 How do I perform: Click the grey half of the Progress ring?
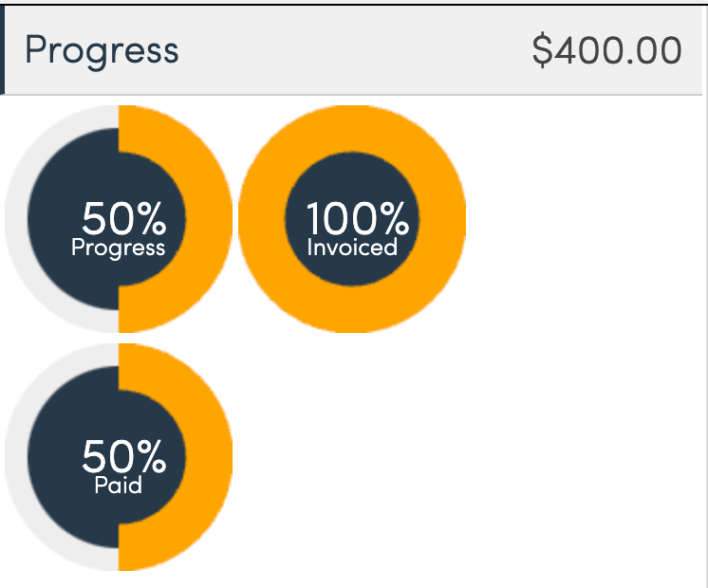[16, 219]
